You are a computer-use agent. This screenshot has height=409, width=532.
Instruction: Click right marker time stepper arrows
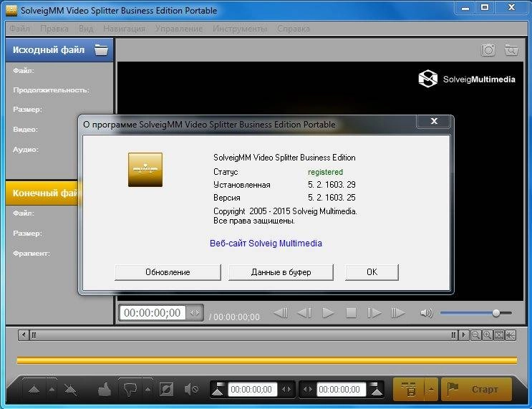click(x=307, y=390)
